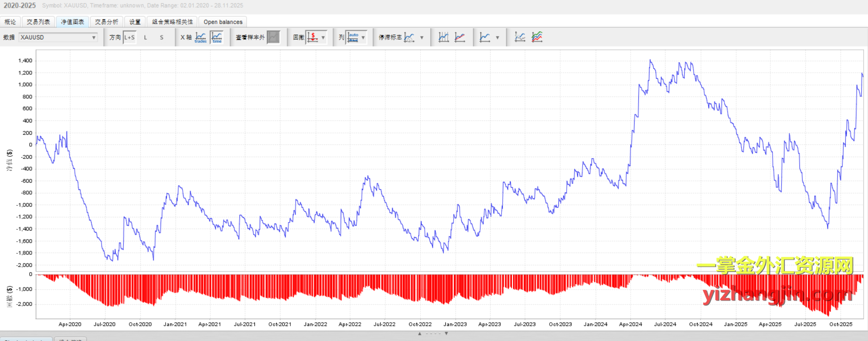868x341 pixels.
Task: Switch to the 交易列表 tab
Action: [38, 22]
